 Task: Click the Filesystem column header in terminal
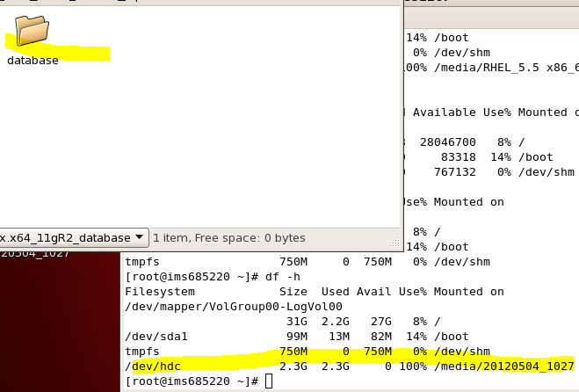(x=160, y=292)
